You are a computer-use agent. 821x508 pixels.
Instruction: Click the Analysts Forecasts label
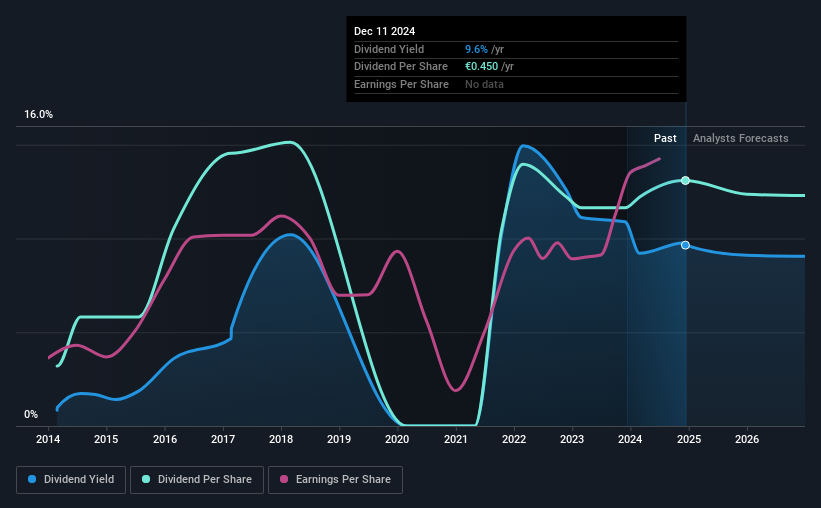pos(740,138)
